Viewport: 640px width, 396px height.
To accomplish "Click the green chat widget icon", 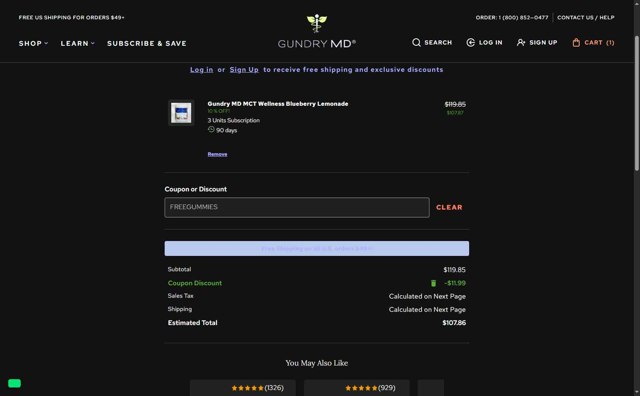I will (14, 383).
